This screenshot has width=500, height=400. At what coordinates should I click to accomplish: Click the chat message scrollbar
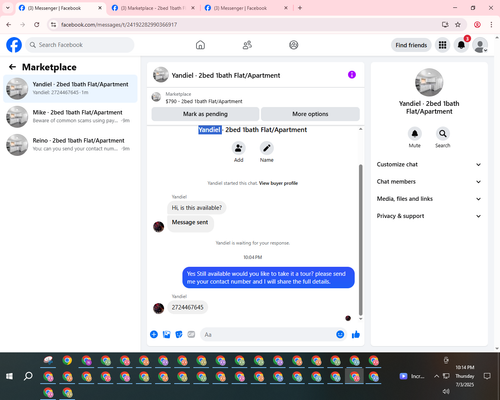click(x=360, y=239)
